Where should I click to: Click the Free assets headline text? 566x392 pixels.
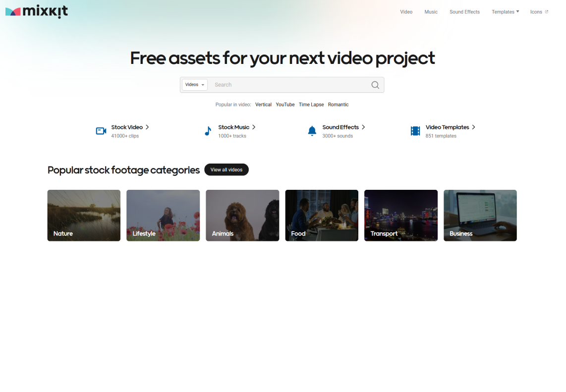[283, 58]
